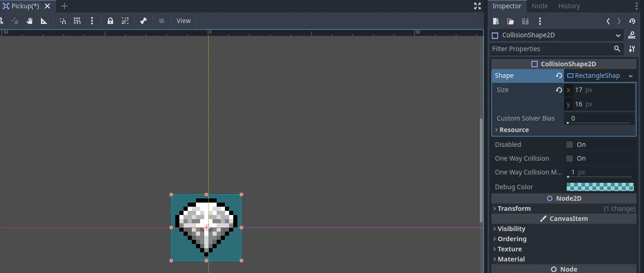
Task: Switch to the Node tab
Action: pyautogui.click(x=540, y=6)
